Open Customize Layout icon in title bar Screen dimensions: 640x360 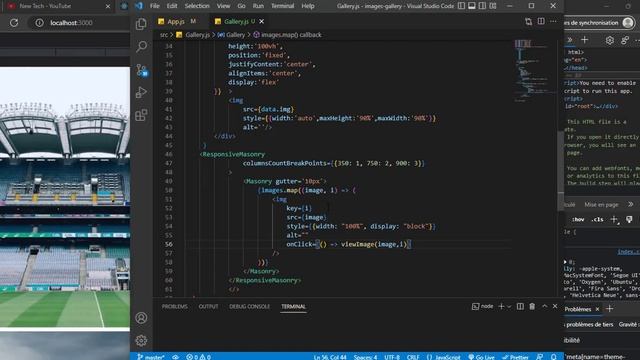(x=493, y=6)
